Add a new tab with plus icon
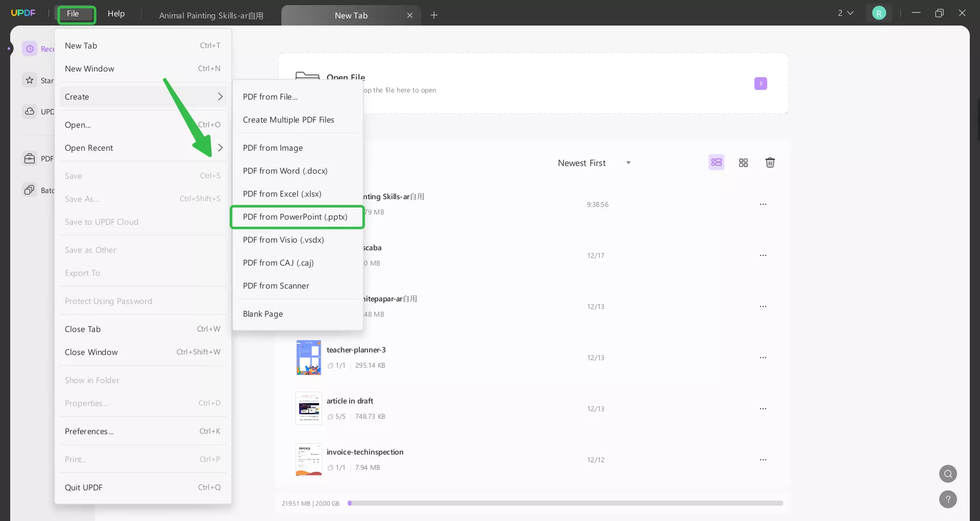Image resolution: width=980 pixels, height=521 pixels. tap(434, 15)
